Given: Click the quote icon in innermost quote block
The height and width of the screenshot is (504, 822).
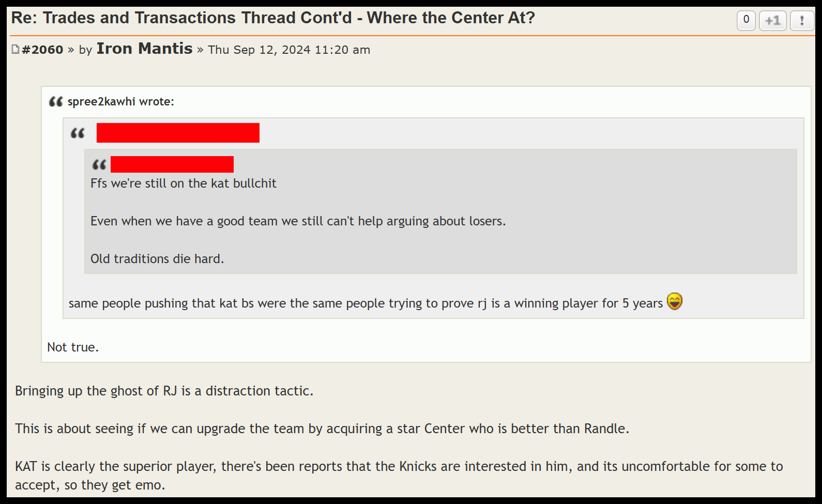Looking at the screenshot, I should 99,165.
